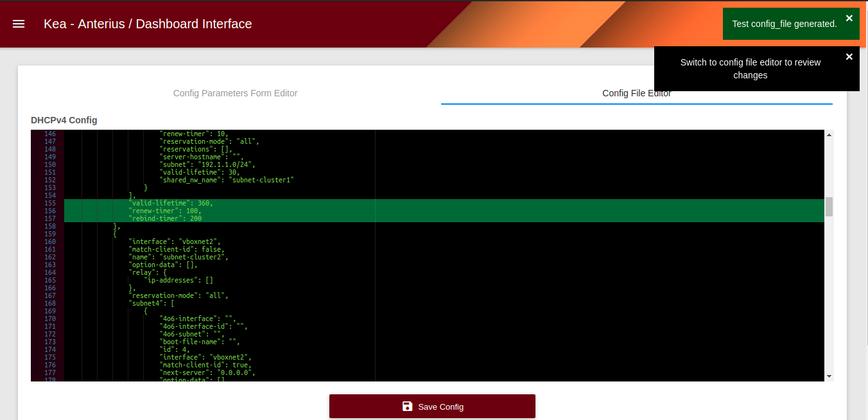This screenshot has height=420, width=868.
Task: Close the 'Test config_file generated' notification
Action: point(849,18)
